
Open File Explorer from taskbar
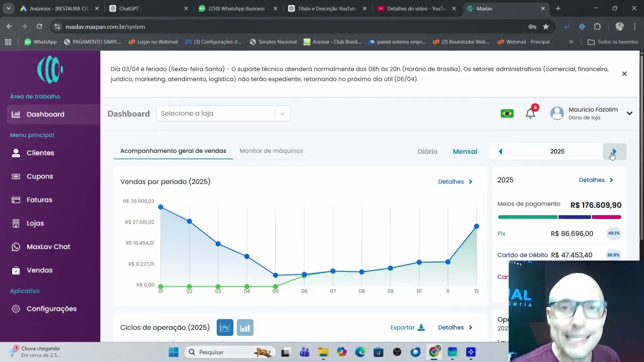(323, 352)
